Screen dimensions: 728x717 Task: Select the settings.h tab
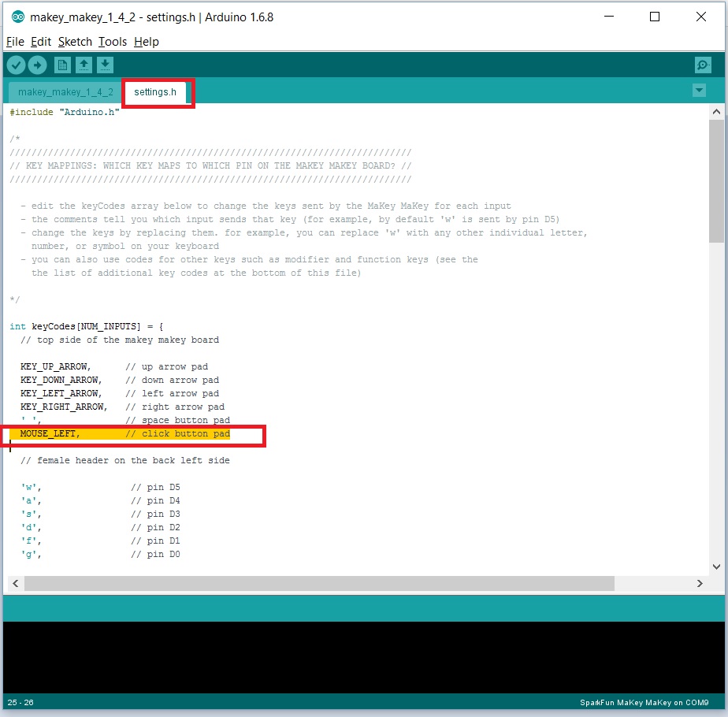coord(155,91)
